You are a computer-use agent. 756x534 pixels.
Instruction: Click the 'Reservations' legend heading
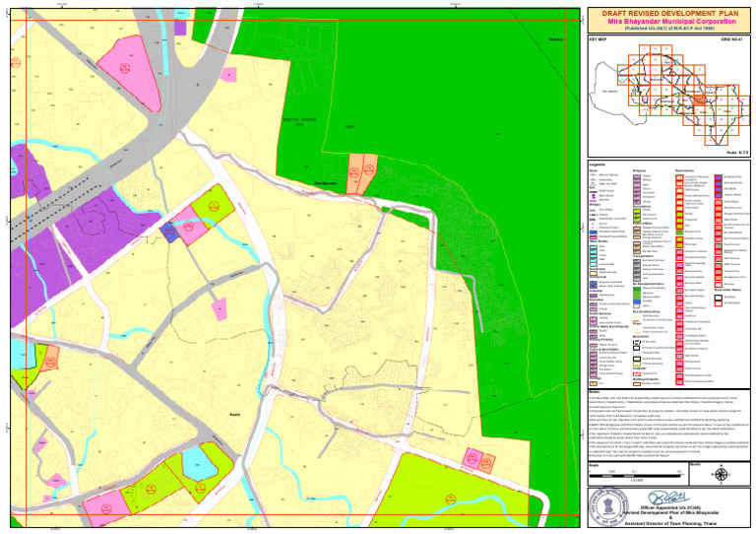click(685, 170)
